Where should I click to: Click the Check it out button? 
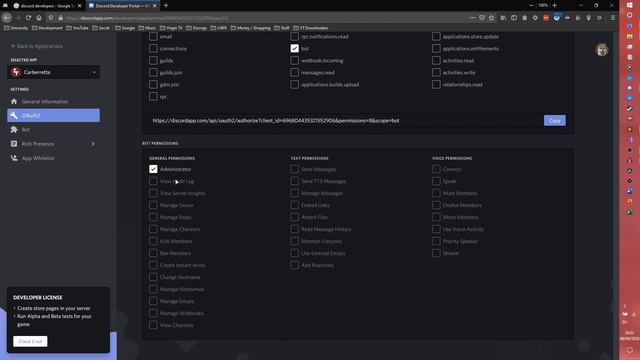click(30, 341)
